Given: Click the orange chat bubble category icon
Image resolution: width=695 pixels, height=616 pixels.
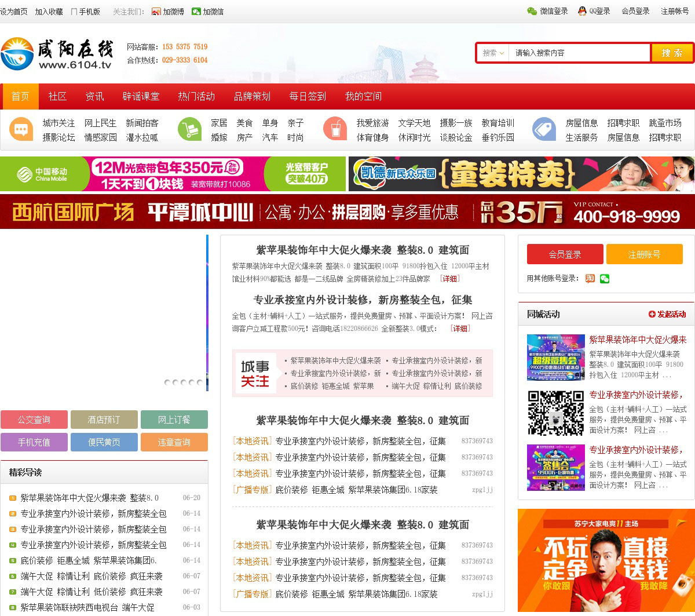Looking at the screenshot, I should point(21,129).
